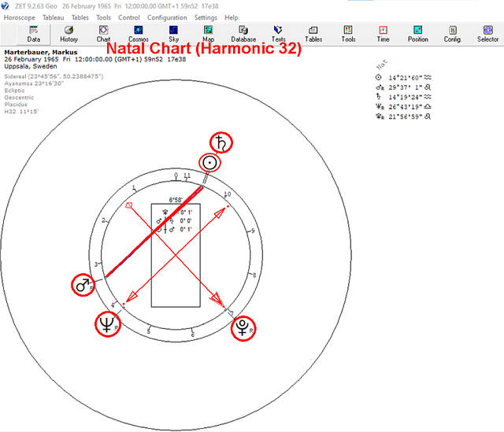Click the Sun position 14°21'60" row
This screenshot has width=504, height=432.
403,78
